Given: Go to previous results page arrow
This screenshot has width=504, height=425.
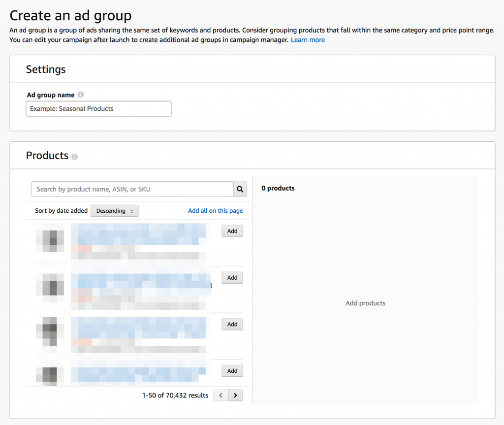Looking at the screenshot, I should [x=220, y=395].
